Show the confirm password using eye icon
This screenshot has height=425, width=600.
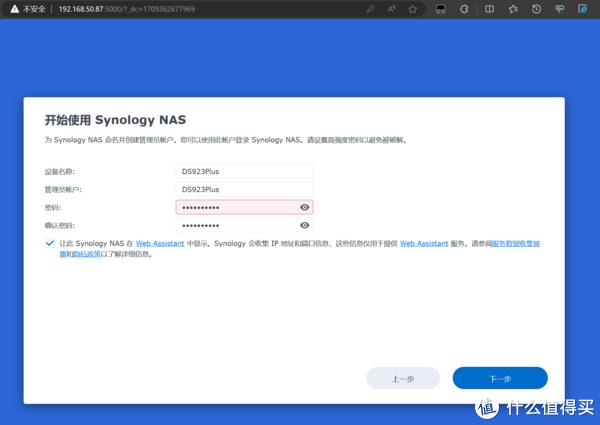pos(305,225)
